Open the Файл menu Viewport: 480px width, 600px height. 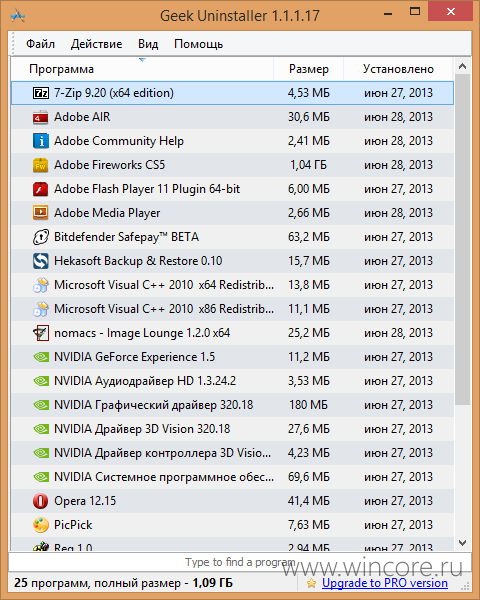pos(41,44)
